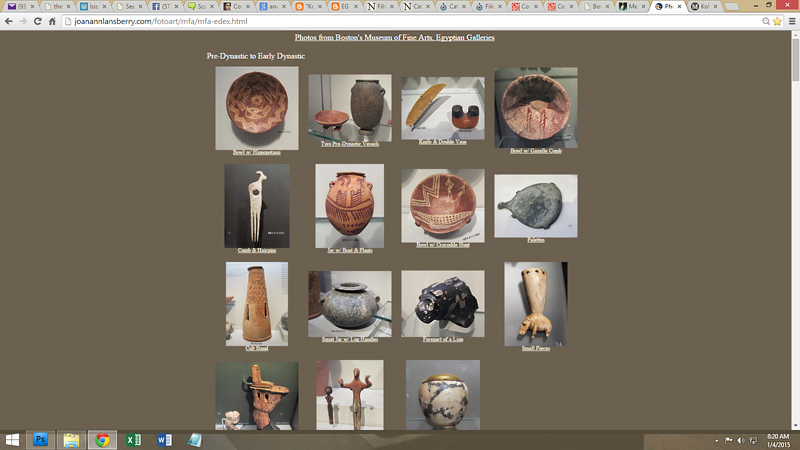This screenshot has height=450, width=800.
Task: Launch Excel from the taskbar
Action: (x=132, y=439)
